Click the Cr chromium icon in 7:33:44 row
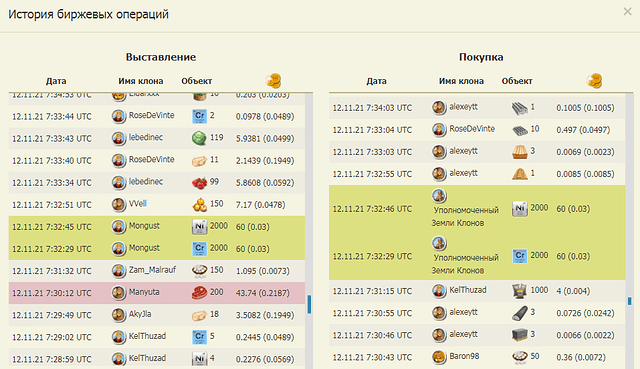640x369 pixels. [199, 116]
